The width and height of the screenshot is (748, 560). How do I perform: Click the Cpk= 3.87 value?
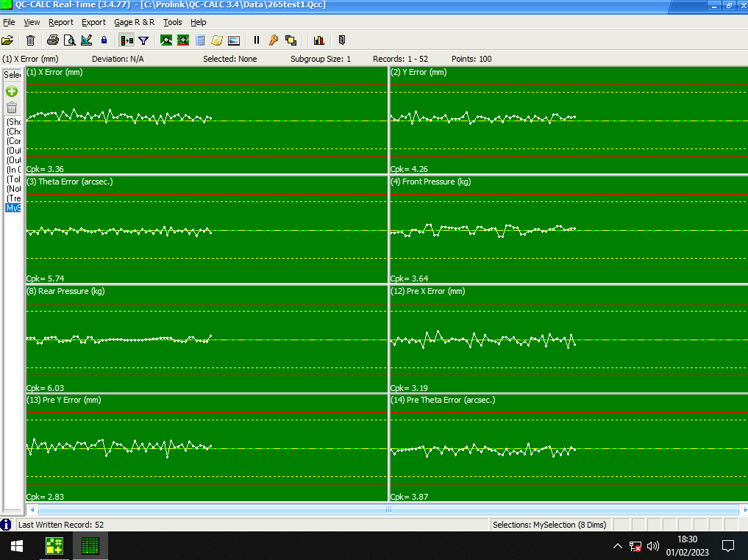click(x=409, y=497)
